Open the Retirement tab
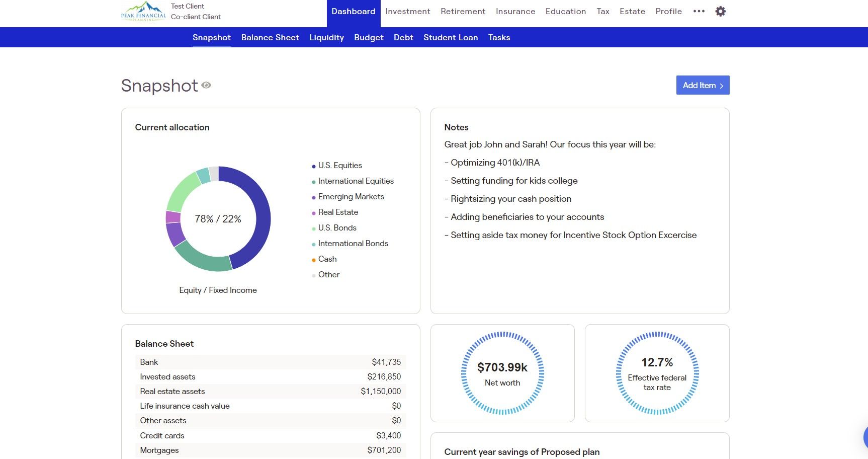Screen dimensions: 868x459 [x=463, y=12]
